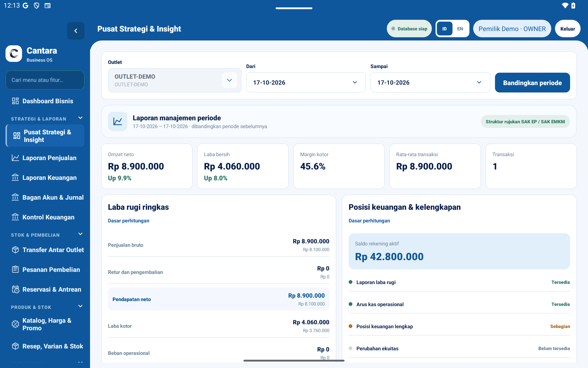Click Reservasi & Antrean calendar icon
588x368 pixels.
pos(15,289)
